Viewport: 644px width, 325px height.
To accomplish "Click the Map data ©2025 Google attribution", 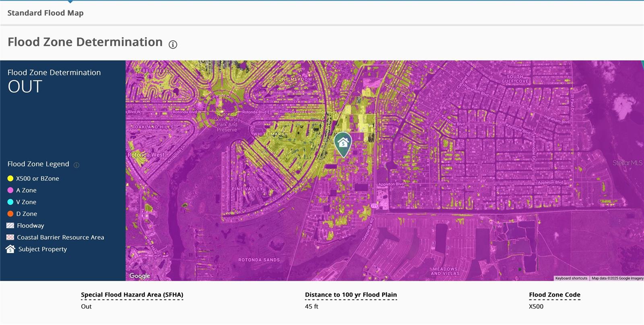I will 617,278.
